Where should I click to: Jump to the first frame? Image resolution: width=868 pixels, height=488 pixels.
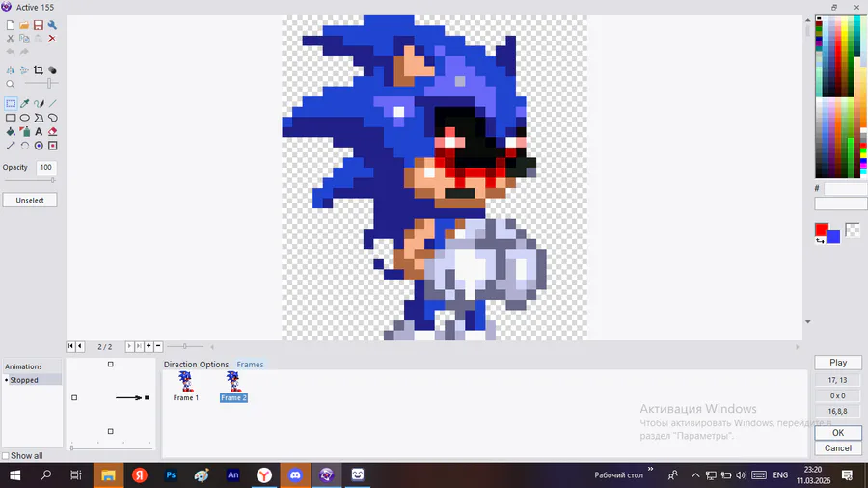tap(70, 346)
